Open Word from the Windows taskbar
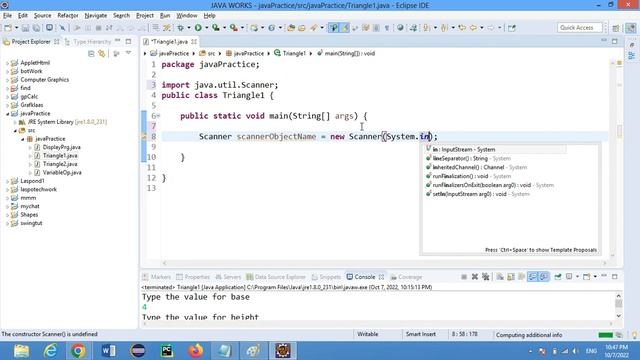This screenshot has height=360, width=640. pyautogui.click(x=108, y=351)
